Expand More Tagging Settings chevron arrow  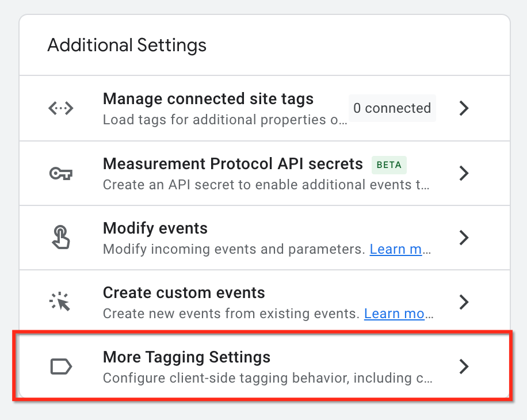[464, 366]
